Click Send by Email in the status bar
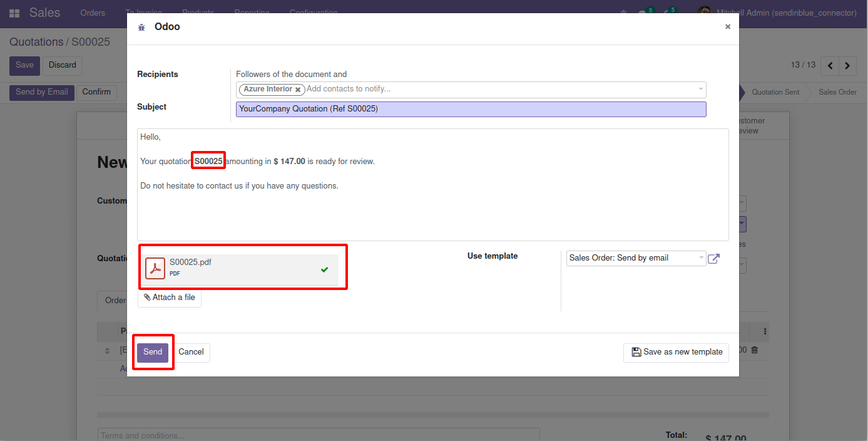The image size is (868, 441). (x=42, y=92)
